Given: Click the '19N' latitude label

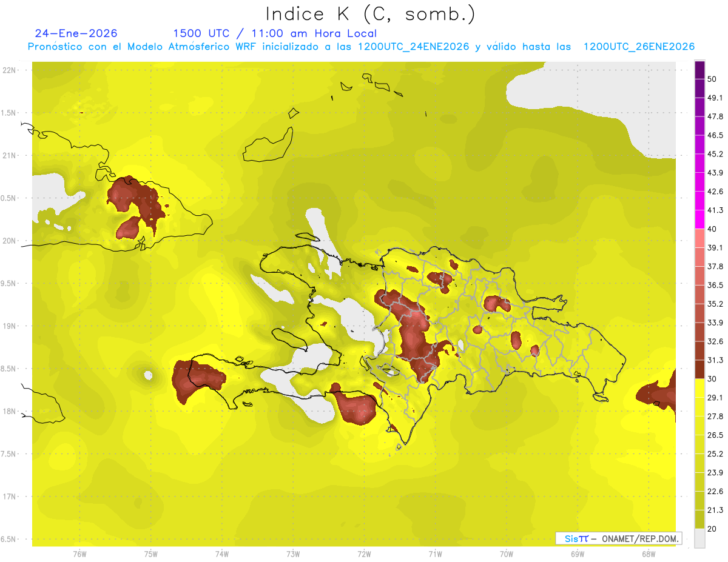Looking at the screenshot, I should 9,326.
